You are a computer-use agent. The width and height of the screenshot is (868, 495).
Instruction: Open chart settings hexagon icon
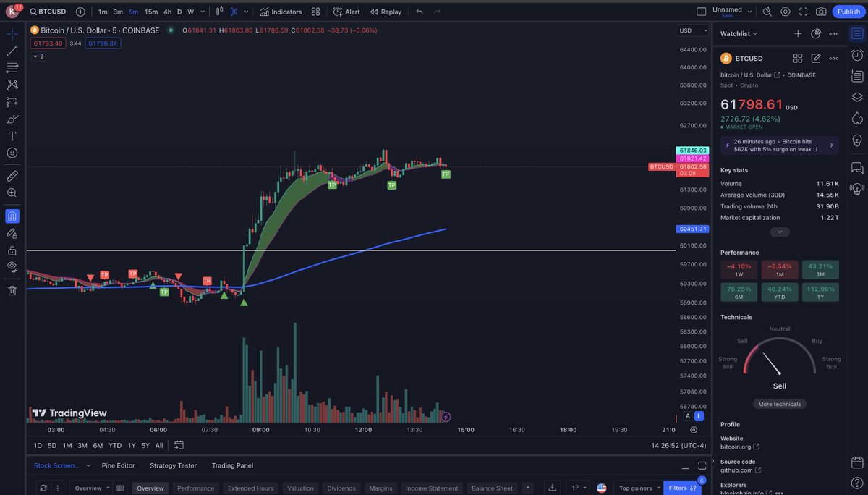pos(786,12)
